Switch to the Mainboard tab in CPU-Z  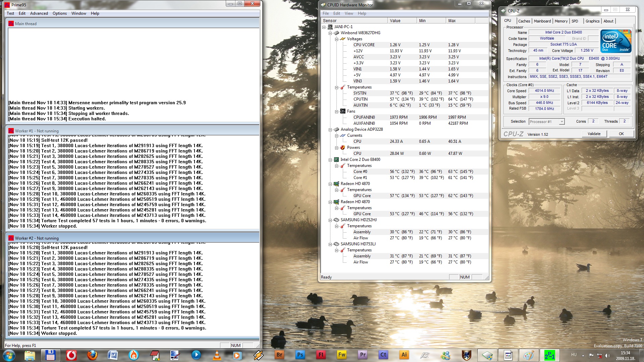(542, 21)
